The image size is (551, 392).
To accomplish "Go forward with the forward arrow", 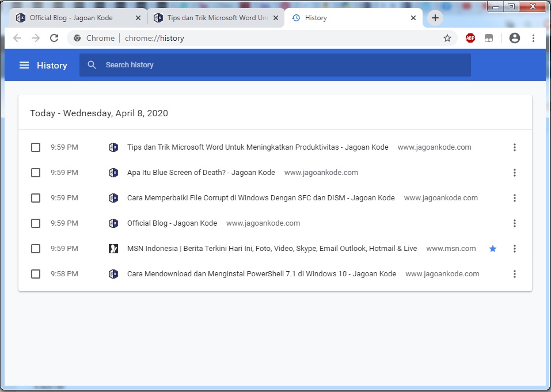I will click(36, 38).
